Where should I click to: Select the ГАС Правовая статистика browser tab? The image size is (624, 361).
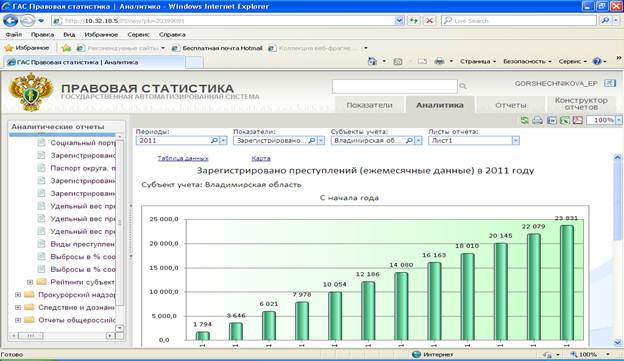94,62
